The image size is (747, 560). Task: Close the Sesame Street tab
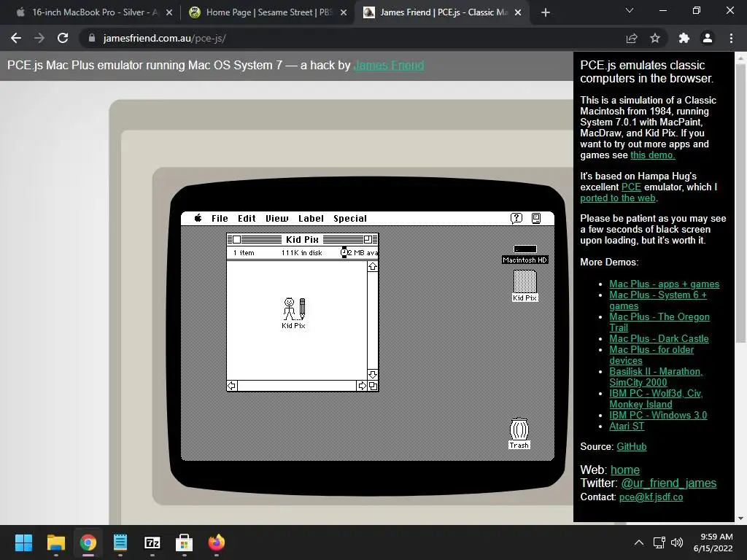pos(344,12)
